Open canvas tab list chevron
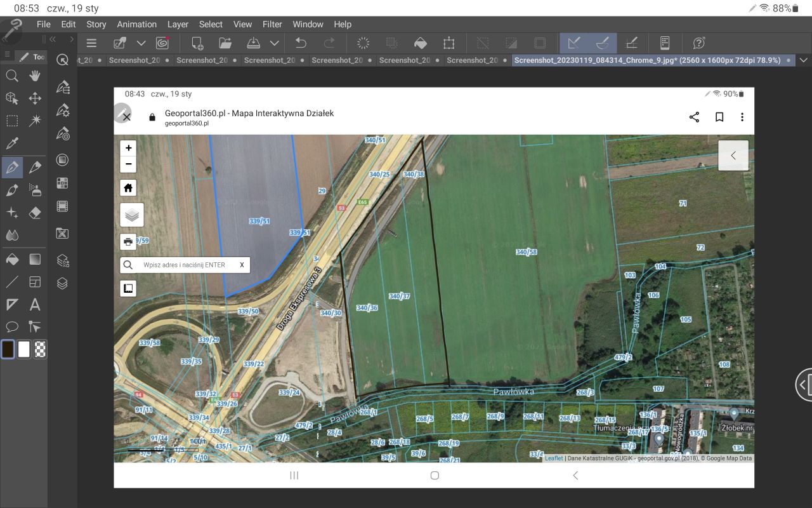This screenshot has width=812, height=508. pos(804,60)
